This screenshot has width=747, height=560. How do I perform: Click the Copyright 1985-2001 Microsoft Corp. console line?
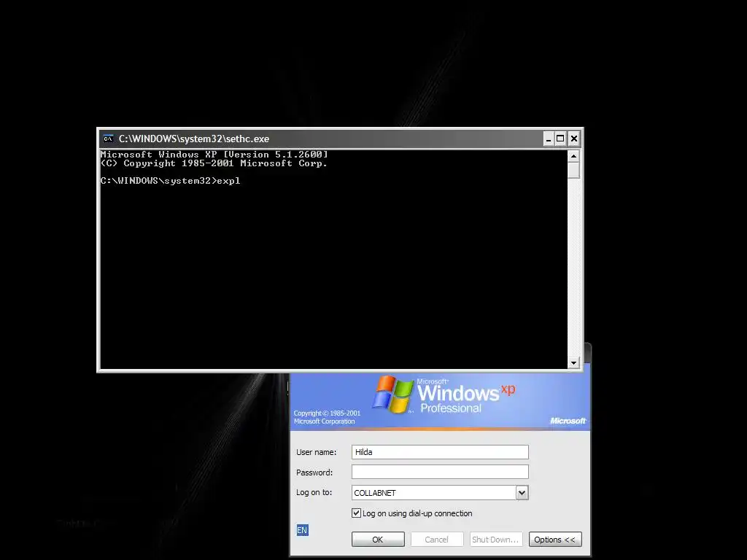pyautogui.click(x=214, y=163)
